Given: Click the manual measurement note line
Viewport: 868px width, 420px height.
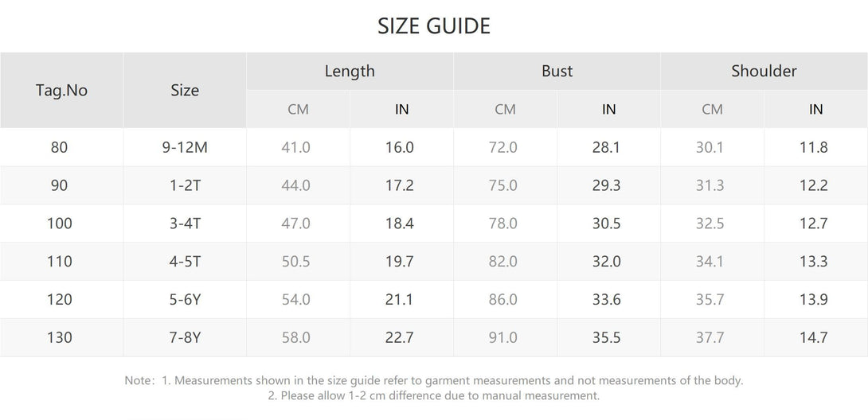Looking at the screenshot, I should pos(433,395).
